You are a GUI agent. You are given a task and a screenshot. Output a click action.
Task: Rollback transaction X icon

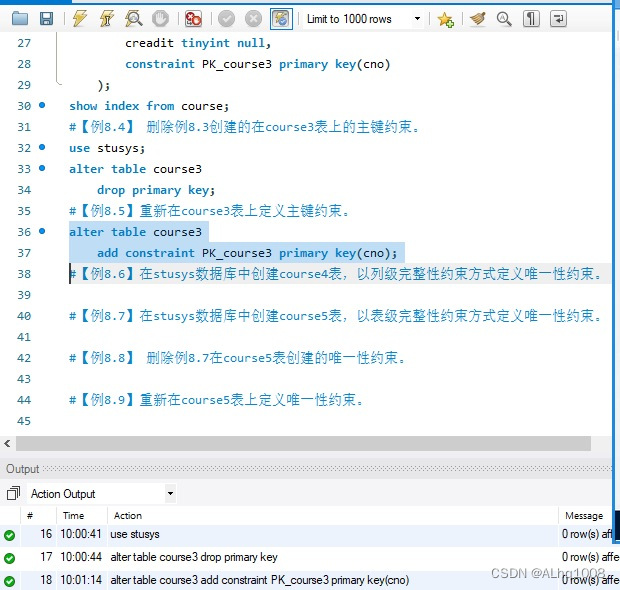(x=253, y=19)
